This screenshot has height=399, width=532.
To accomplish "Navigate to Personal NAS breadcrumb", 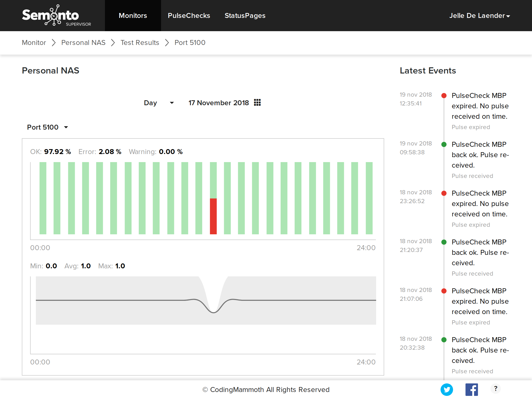I will point(83,43).
